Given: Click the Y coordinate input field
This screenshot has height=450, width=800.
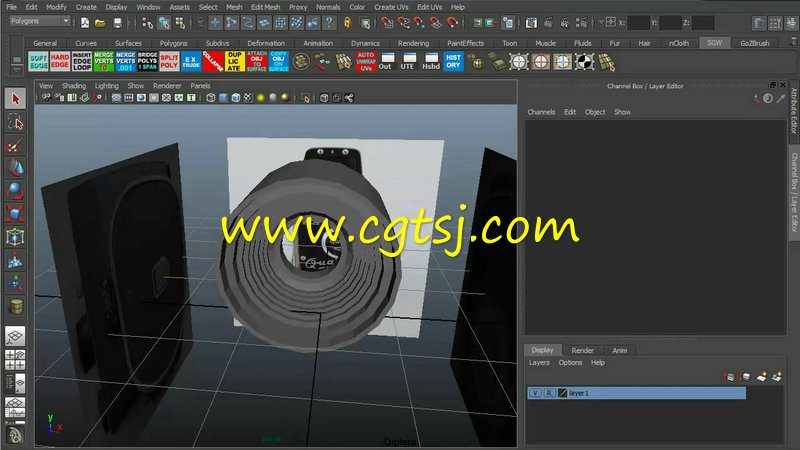Looking at the screenshot, I should [670, 23].
